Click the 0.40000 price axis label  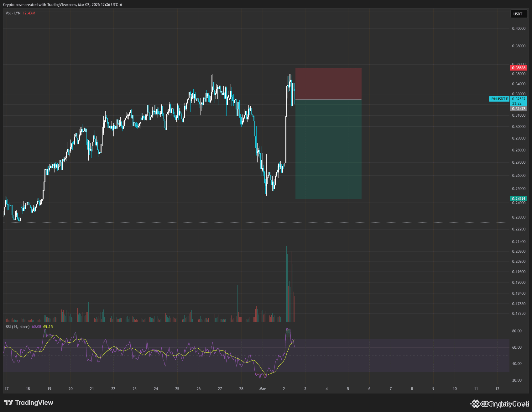point(519,29)
